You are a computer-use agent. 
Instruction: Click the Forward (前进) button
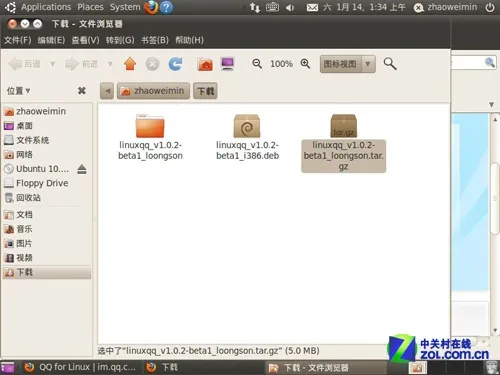(x=82, y=64)
